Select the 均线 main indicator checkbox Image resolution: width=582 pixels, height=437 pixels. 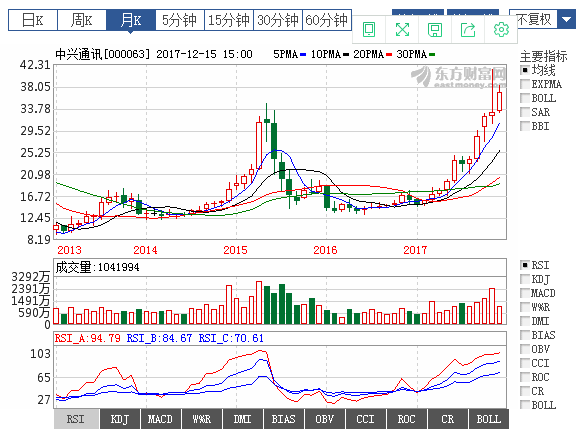(525, 70)
